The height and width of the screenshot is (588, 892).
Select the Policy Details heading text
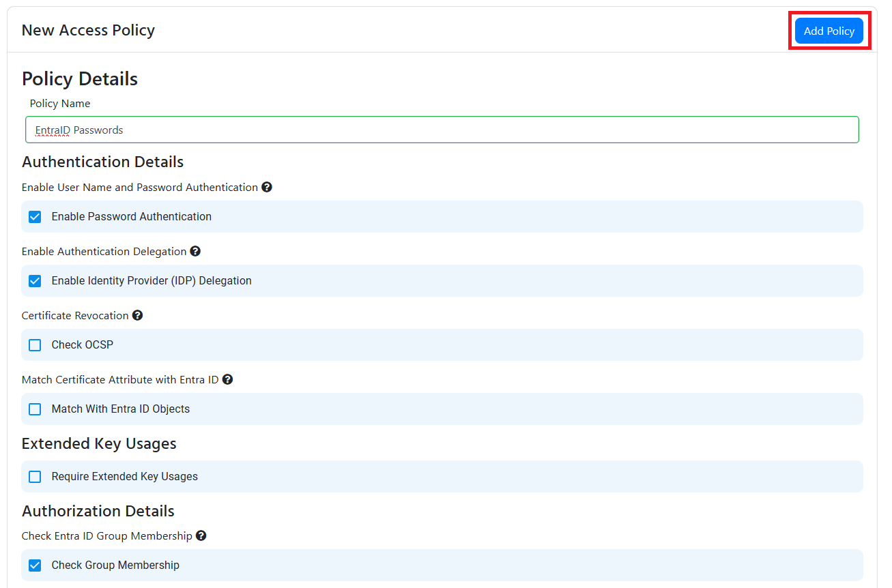click(80, 79)
